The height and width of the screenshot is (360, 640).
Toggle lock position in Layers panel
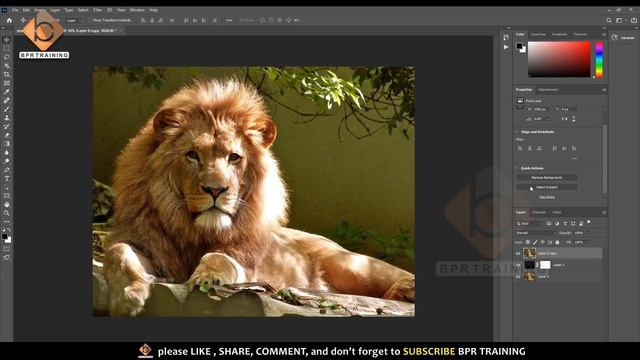(x=542, y=242)
